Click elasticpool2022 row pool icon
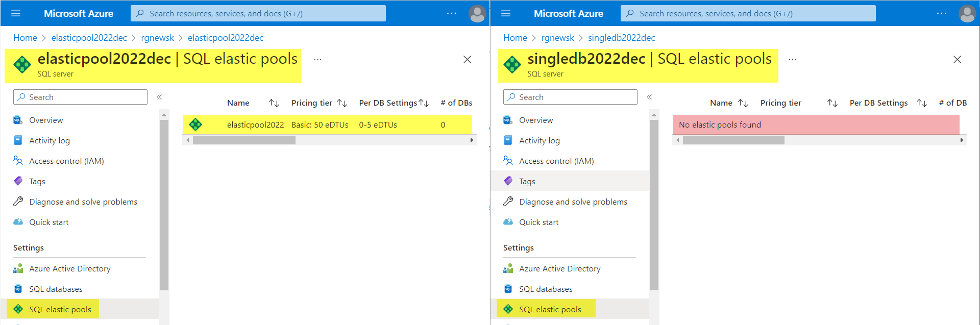Image resolution: width=980 pixels, height=325 pixels. [x=195, y=124]
